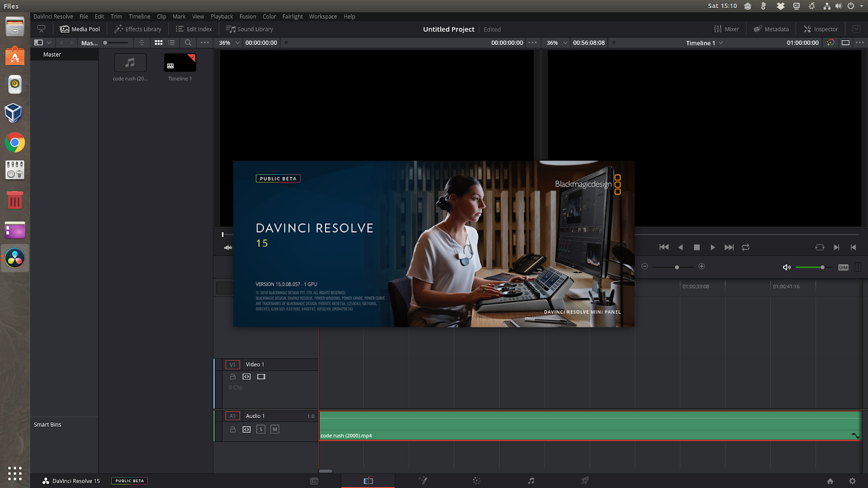Screen dimensions: 868x488
Task: Select the code rush audio clip thumbnail
Action: point(130,63)
